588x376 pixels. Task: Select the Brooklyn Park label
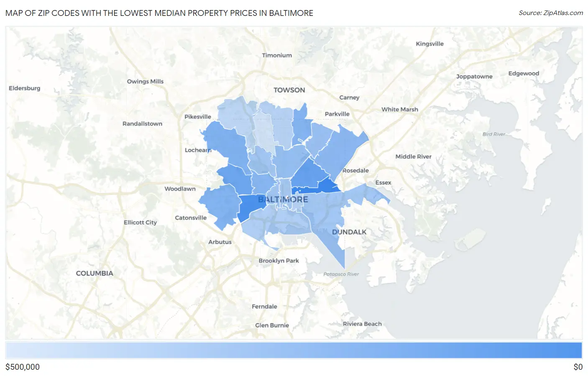tap(279, 261)
